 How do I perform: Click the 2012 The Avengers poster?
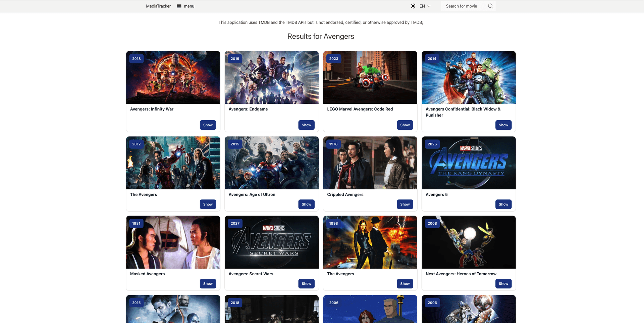point(173,163)
